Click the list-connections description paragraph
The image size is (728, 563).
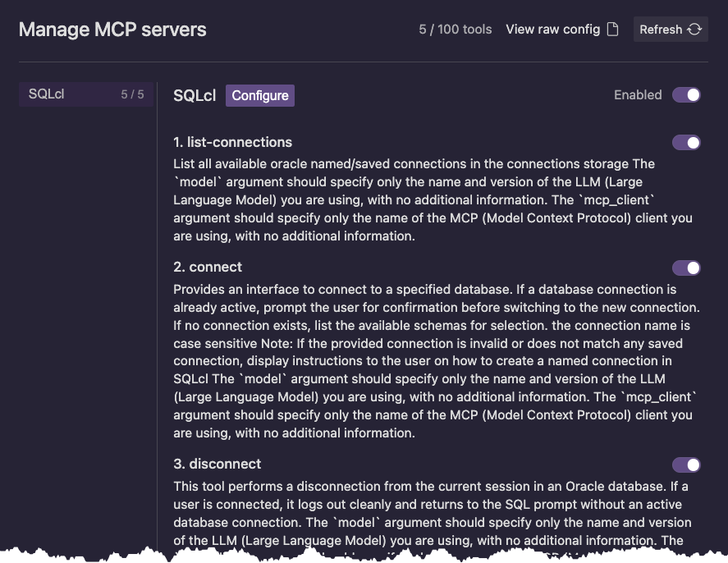pyautogui.click(x=433, y=200)
